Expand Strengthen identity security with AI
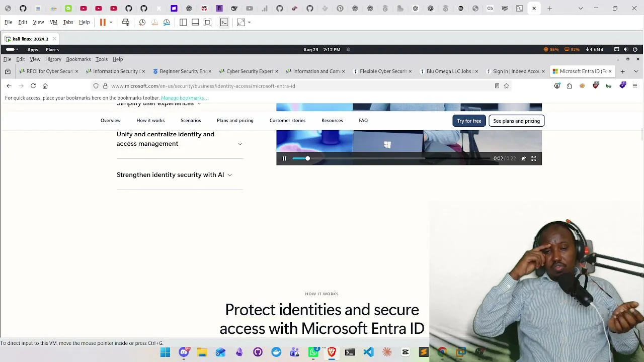Image resolution: width=644 pixels, height=362 pixels. pos(174,175)
